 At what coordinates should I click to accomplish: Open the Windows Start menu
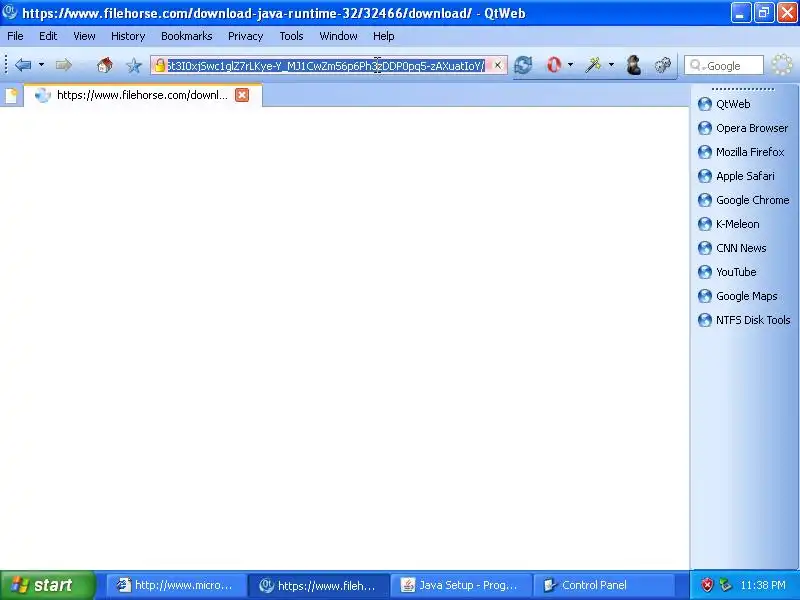tap(48, 585)
